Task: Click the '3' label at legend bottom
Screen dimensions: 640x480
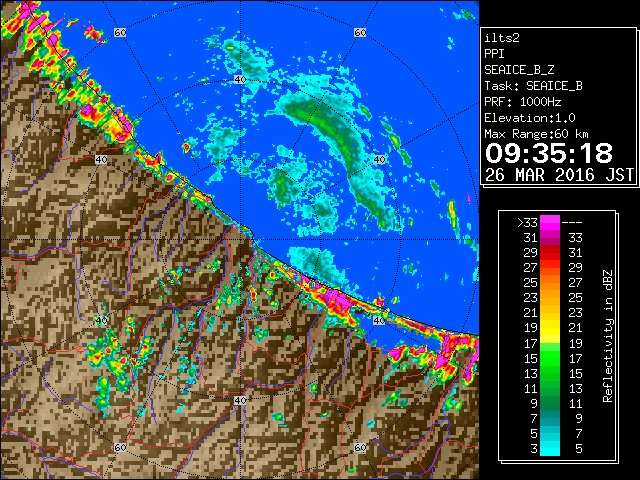Action: (x=534, y=449)
